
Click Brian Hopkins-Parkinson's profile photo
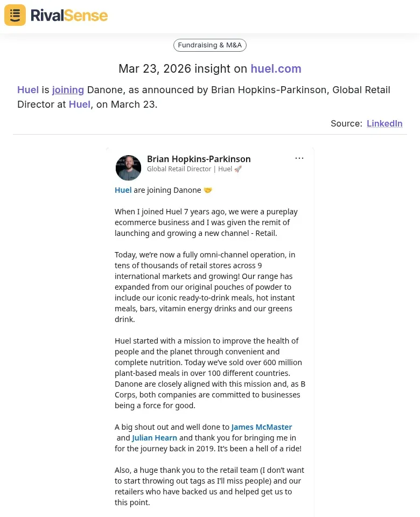click(x=128, y=167)
